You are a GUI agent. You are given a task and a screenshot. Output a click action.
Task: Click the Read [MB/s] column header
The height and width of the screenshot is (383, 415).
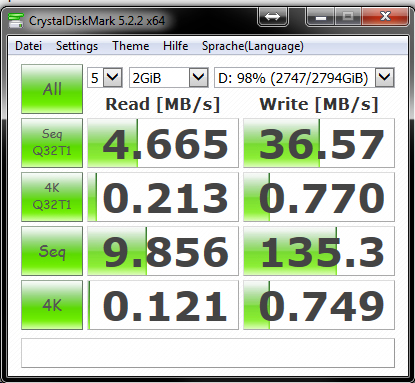click(x=163, y=104)
